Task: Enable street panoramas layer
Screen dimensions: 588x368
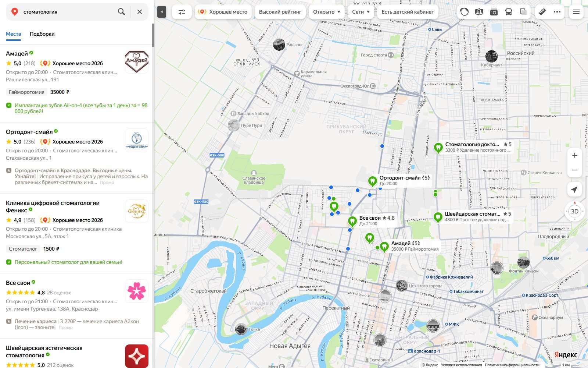Action: click(x=479, y=12)
